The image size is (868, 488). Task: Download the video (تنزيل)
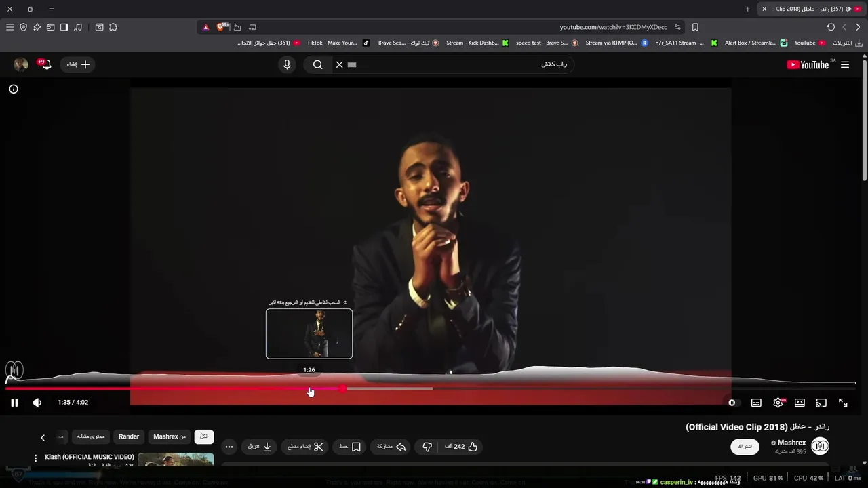click(260, 447)
